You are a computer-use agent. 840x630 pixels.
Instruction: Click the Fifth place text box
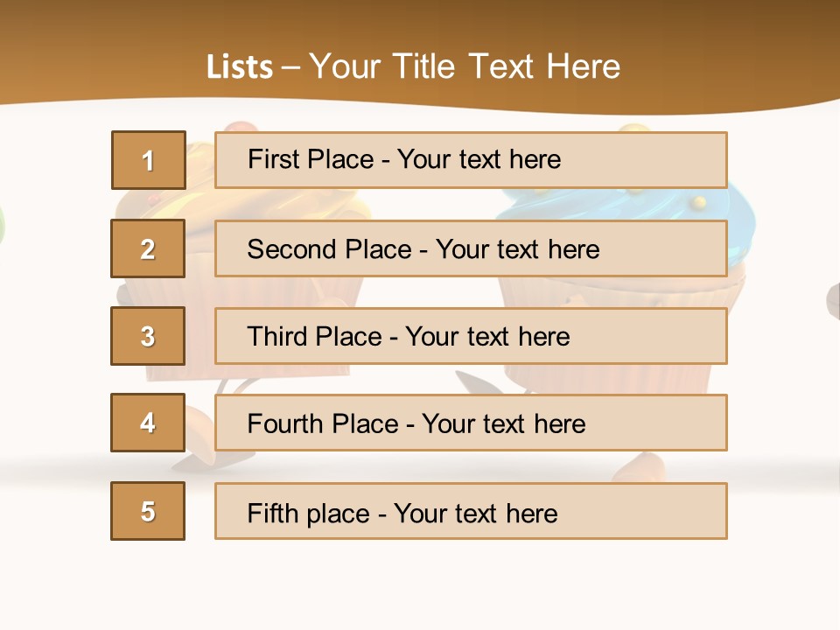coord(471,511)
